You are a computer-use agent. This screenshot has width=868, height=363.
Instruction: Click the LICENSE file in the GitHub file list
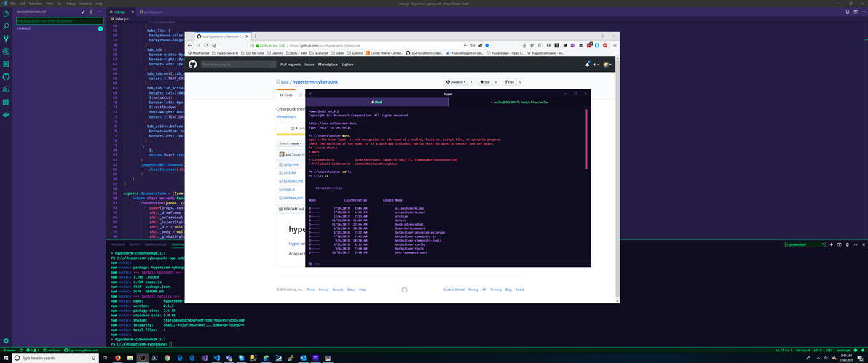(x=290, y=172)
